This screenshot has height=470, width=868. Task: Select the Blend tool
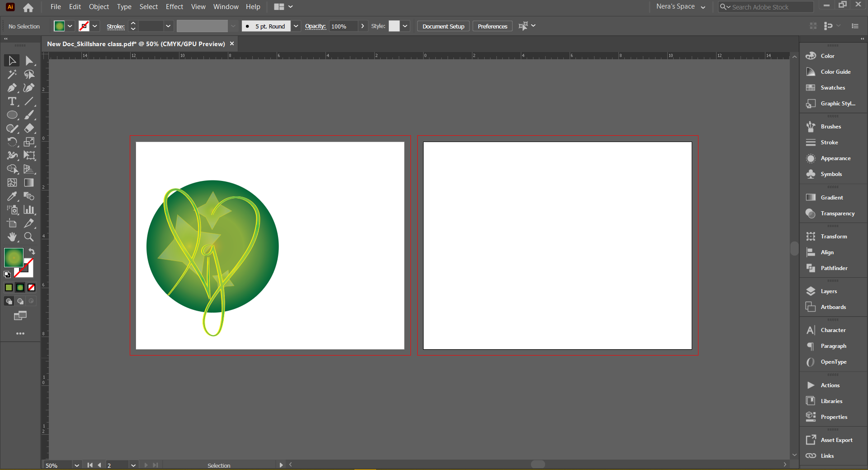[29, 196]
